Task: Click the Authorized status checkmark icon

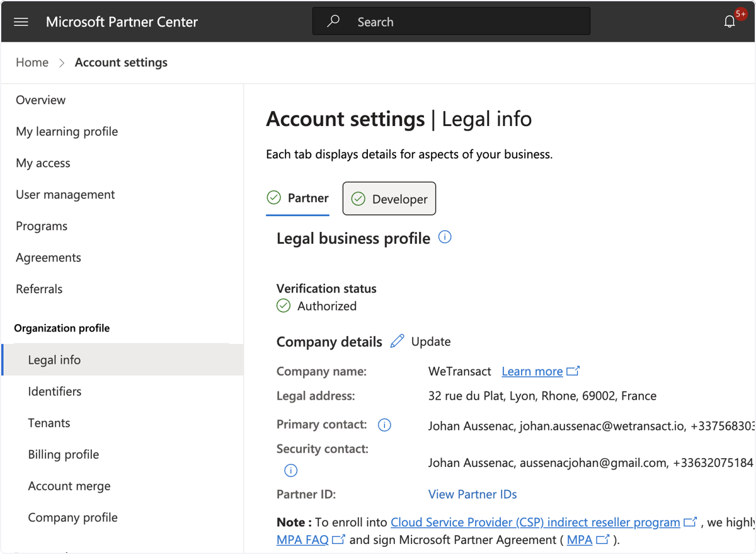Action: pyautogui.click(x=283, y=306)
